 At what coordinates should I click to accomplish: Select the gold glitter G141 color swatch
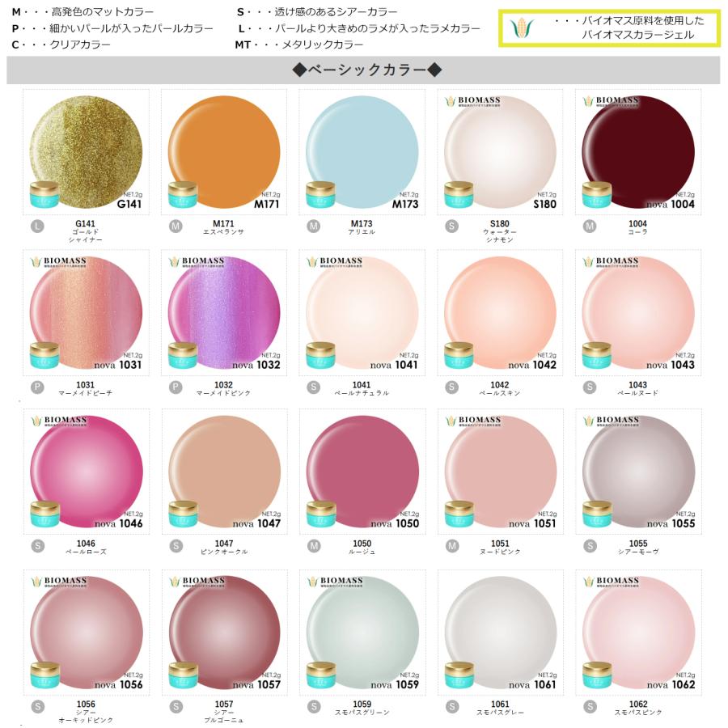pyautogui.click(x=87, y=152)
